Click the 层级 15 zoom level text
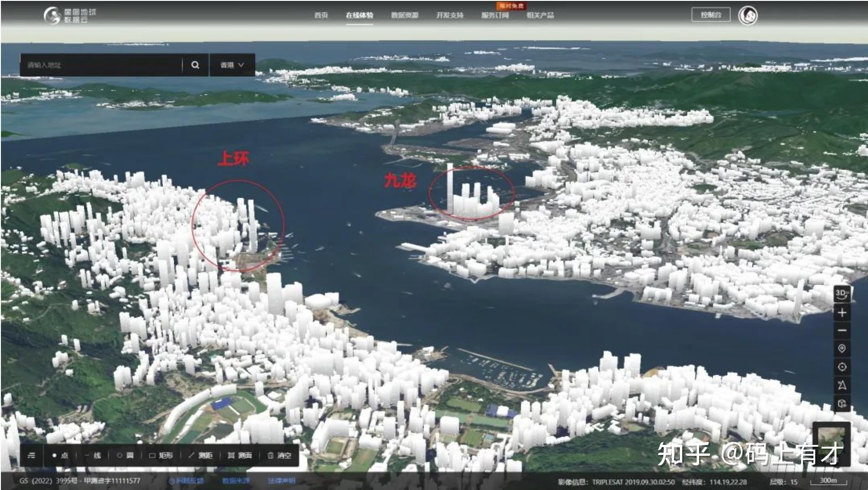 [x=783, y=482]
